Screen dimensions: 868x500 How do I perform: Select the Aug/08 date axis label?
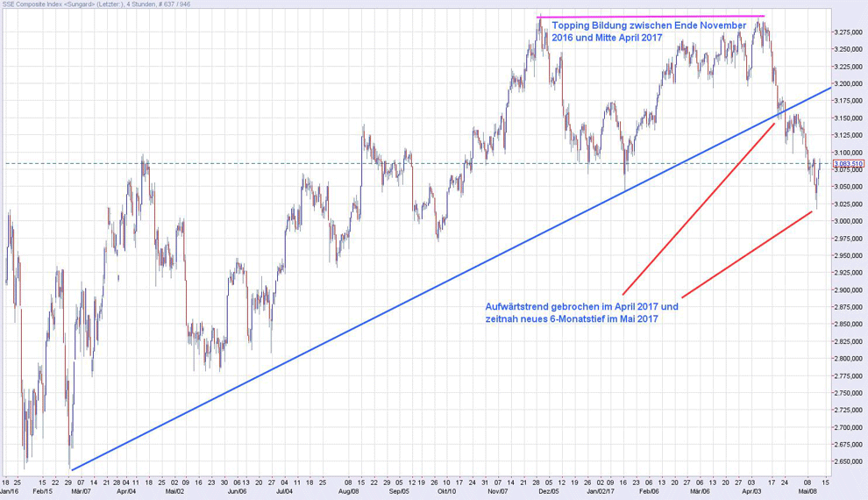click(348, 492)
